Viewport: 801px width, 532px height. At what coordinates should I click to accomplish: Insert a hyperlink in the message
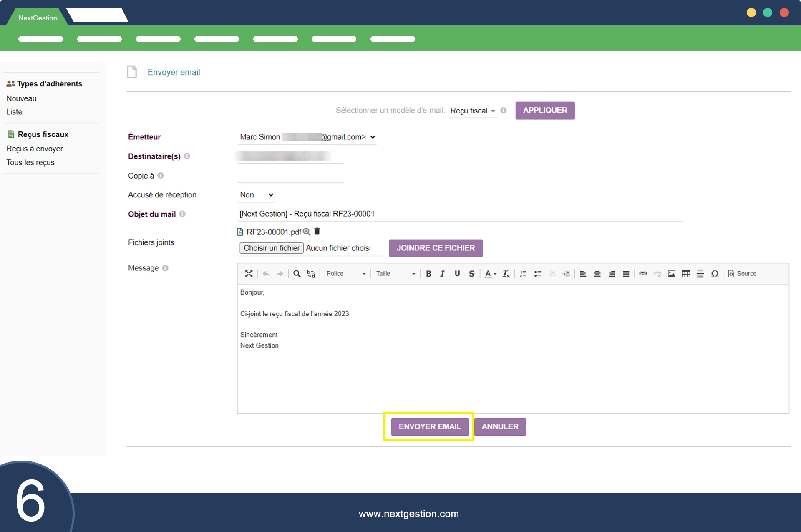(643, 274)
